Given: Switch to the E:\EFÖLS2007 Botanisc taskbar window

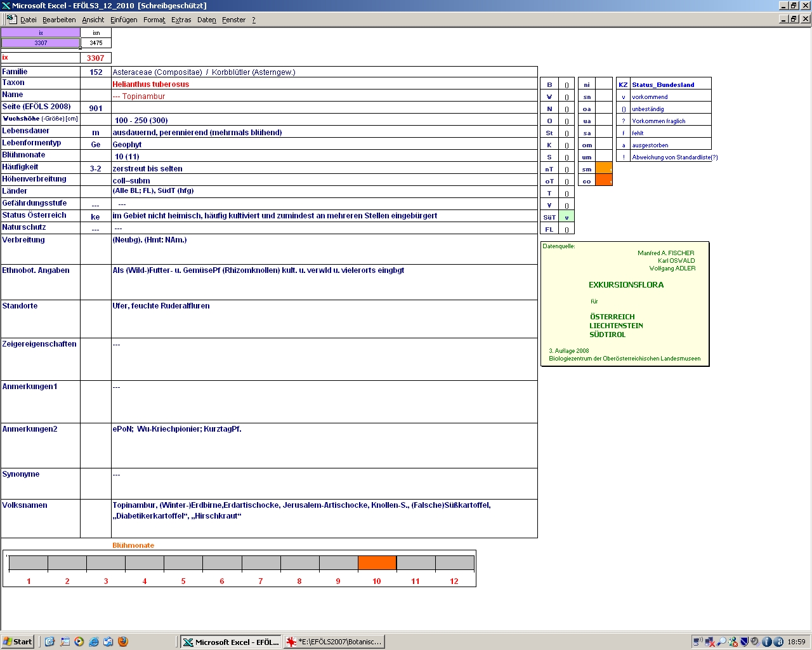Looking at the screenshot, I should pyautogui.click(x=334, y=642).
